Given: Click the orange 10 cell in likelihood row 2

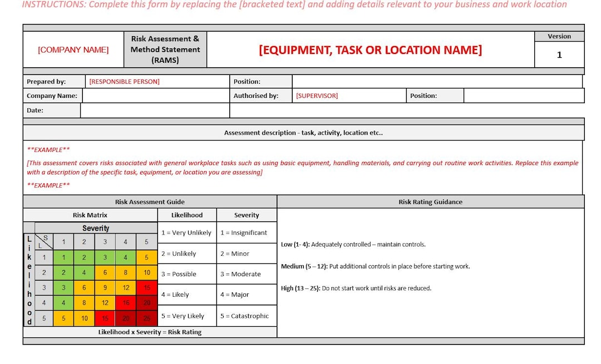Looking at the screenshot, I should point(146,272).
